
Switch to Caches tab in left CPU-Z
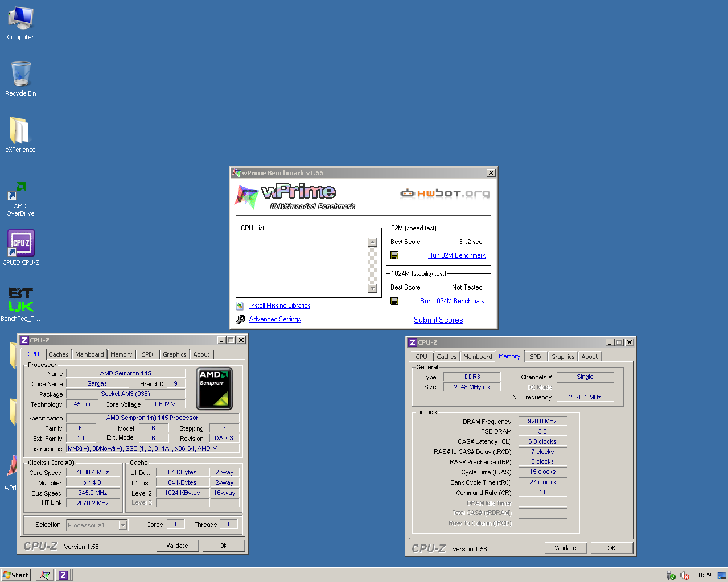[59, 354]
